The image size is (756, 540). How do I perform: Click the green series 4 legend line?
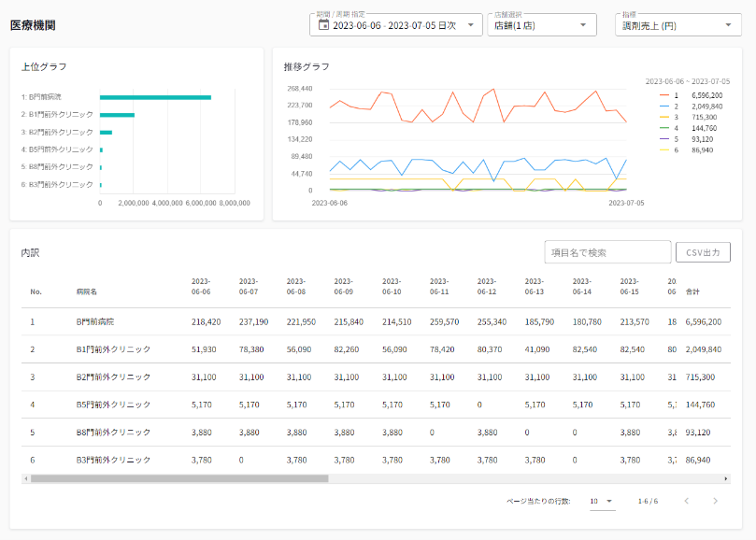coord(664,128)
